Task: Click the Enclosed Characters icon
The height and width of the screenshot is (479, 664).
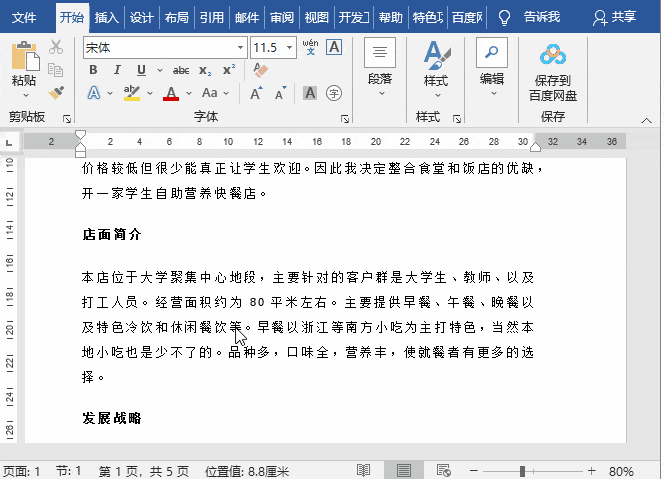Action: (334, 93)
